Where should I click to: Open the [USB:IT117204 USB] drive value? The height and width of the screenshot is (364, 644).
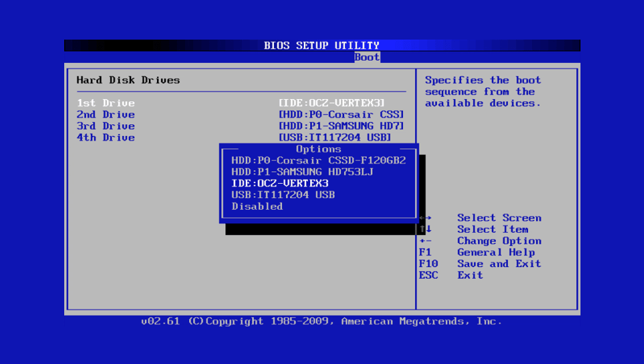(335, 138)
